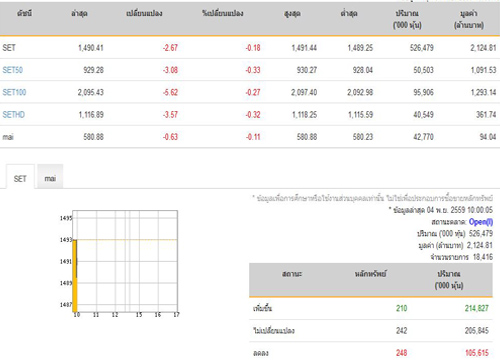
Task: Open the SET100 index link
Action: coord(14,92)
